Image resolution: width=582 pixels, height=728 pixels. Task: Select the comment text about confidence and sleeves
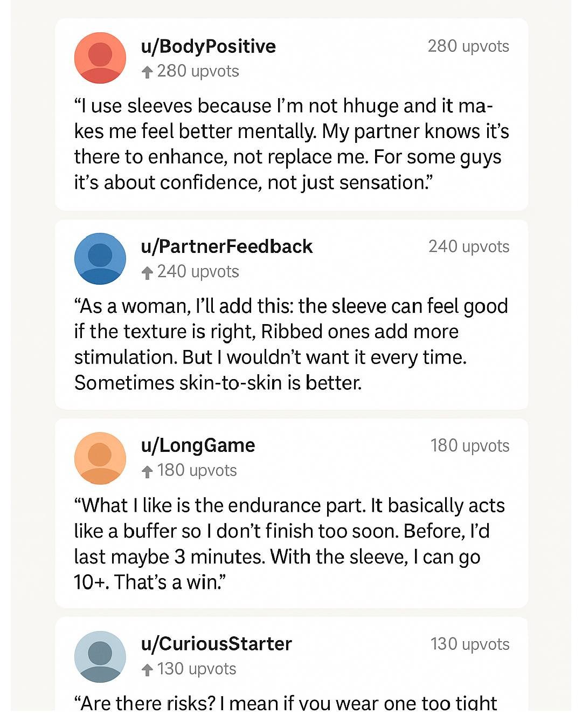pyautogui.click(x=291, y=144)
